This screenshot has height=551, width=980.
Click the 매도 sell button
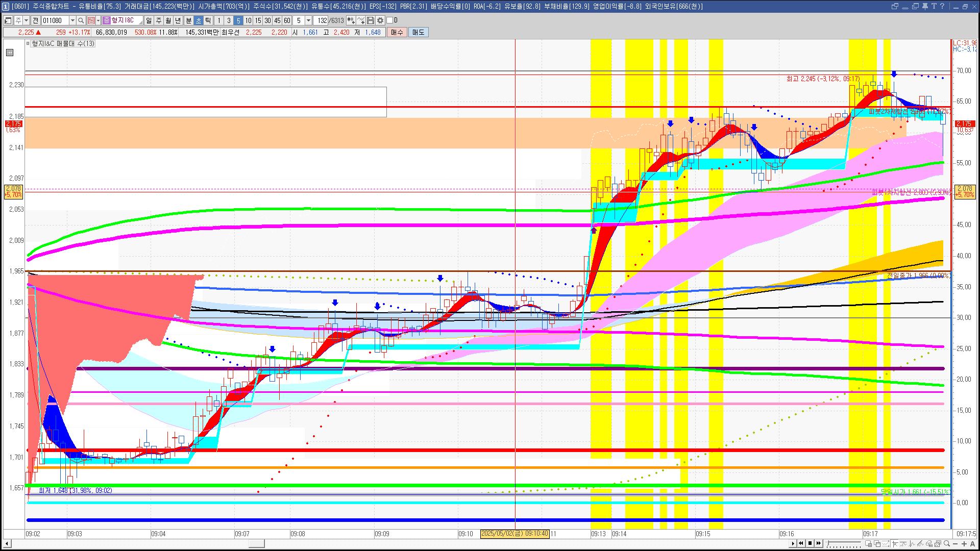point(419,32)
